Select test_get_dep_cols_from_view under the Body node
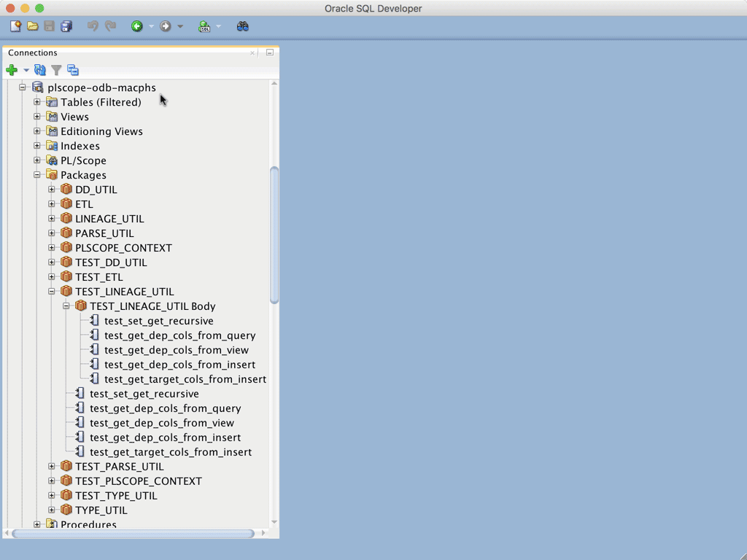Image resolution: width=747 pixels, height=560 pixels. pos(176,350)
